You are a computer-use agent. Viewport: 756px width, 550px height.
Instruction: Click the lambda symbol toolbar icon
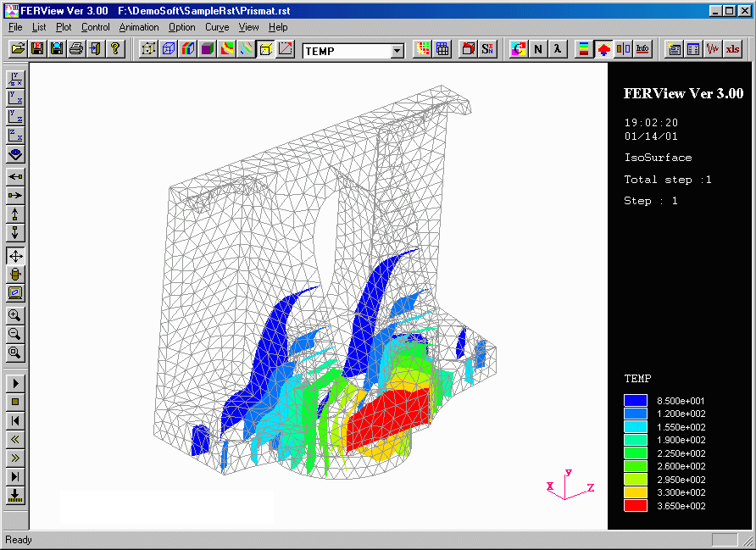point(557,49)
